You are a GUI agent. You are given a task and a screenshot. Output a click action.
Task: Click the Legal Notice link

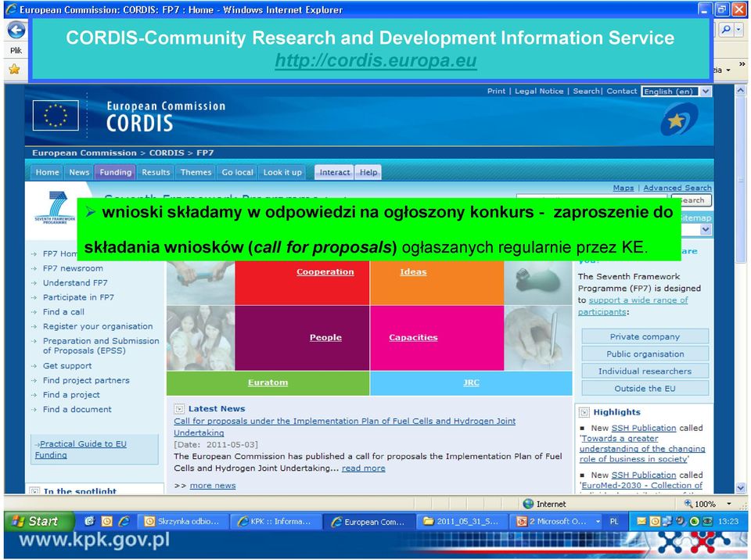(539, 91)
